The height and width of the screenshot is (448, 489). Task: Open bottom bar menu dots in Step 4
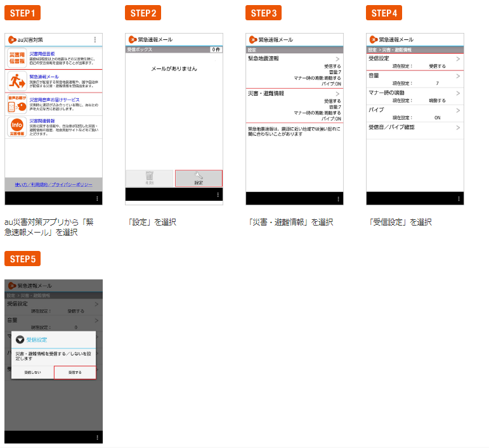(x=459, y=199)
